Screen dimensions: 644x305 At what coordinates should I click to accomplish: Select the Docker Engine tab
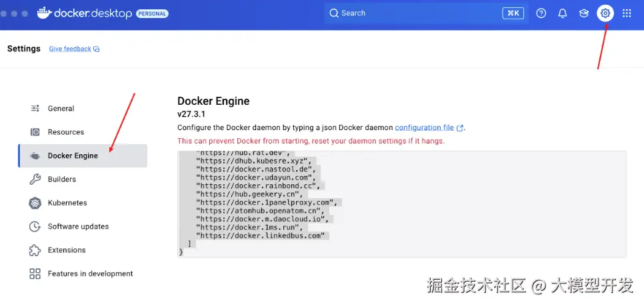tap(83, 156)
